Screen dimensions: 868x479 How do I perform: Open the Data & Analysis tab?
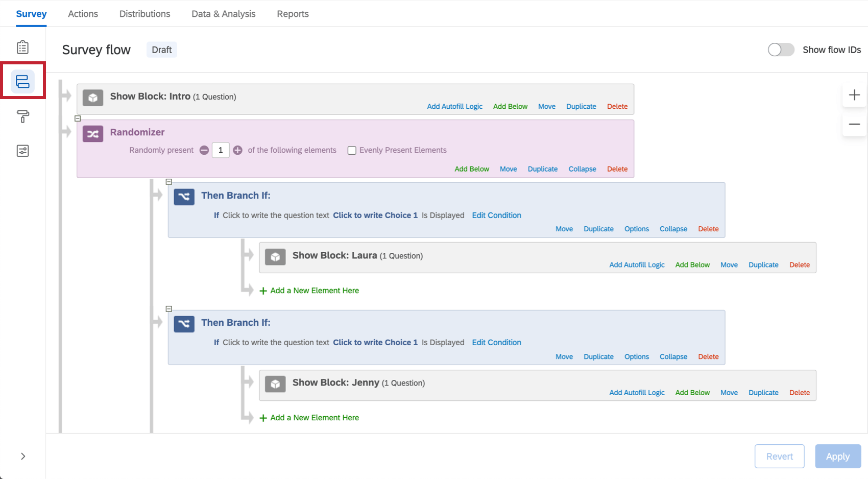tap(223, 14)
